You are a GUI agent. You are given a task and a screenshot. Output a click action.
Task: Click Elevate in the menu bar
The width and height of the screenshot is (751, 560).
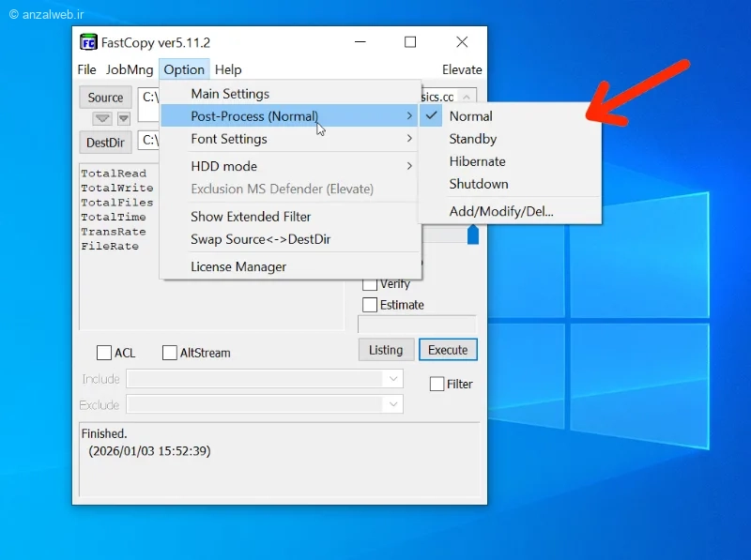point(462,69)
